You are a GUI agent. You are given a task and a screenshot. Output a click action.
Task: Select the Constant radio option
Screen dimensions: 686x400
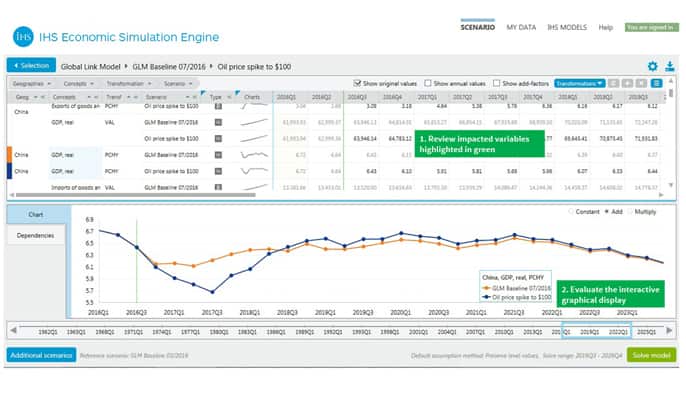click(570, 212)
